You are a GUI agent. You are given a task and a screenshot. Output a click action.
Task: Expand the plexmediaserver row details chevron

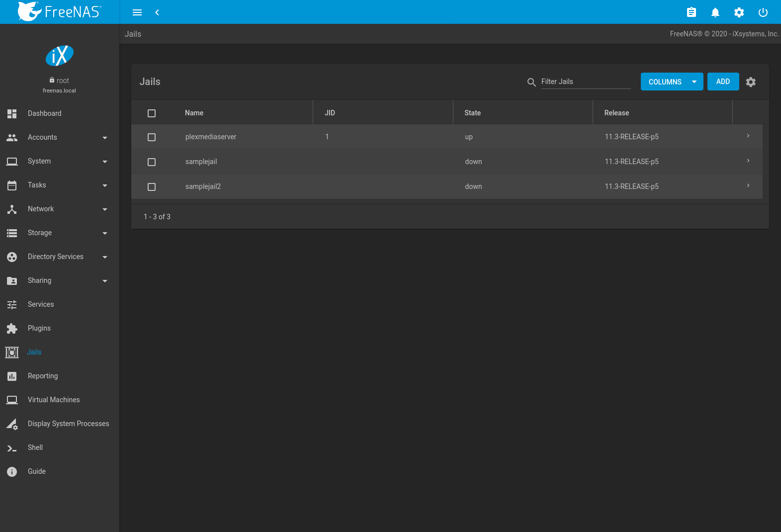pyautogui.click(x=748, y=136)
